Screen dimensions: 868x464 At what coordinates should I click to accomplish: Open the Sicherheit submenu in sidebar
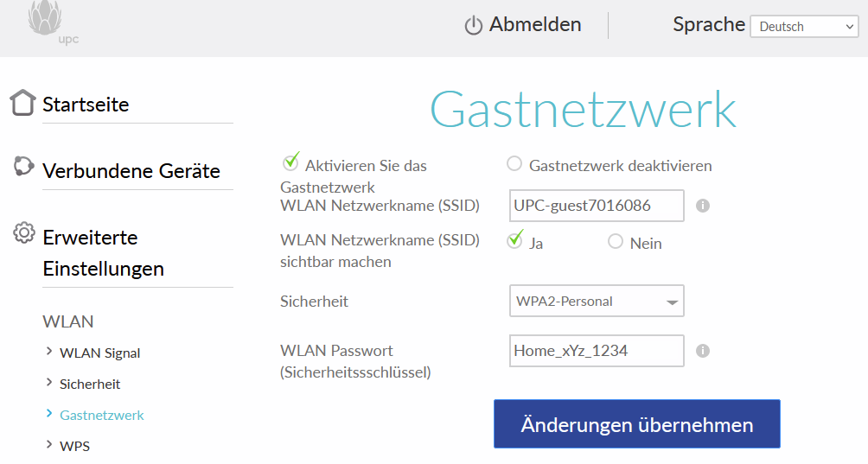click(x=90, y=384)
